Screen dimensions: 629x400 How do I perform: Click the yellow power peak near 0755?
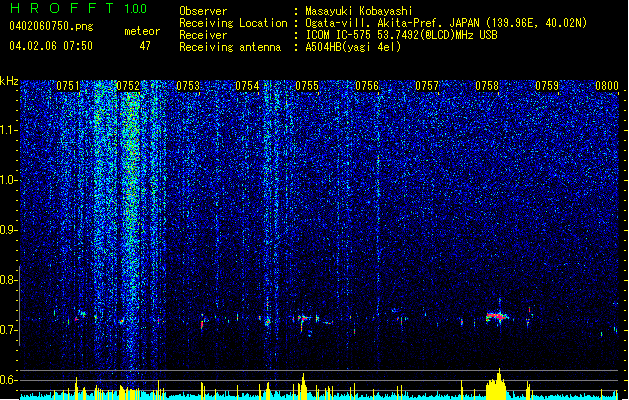click(x=303, y=387)
